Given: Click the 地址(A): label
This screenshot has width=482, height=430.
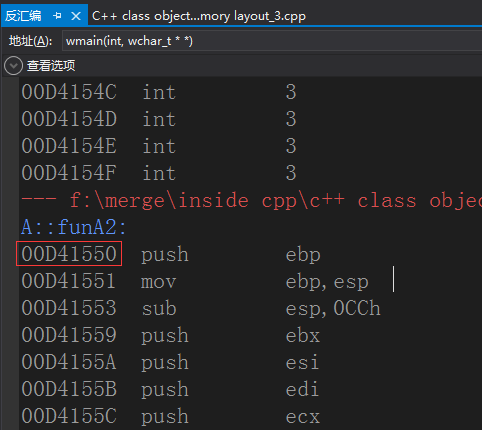Looking at the screenshot, I should [x=30, y=41].
